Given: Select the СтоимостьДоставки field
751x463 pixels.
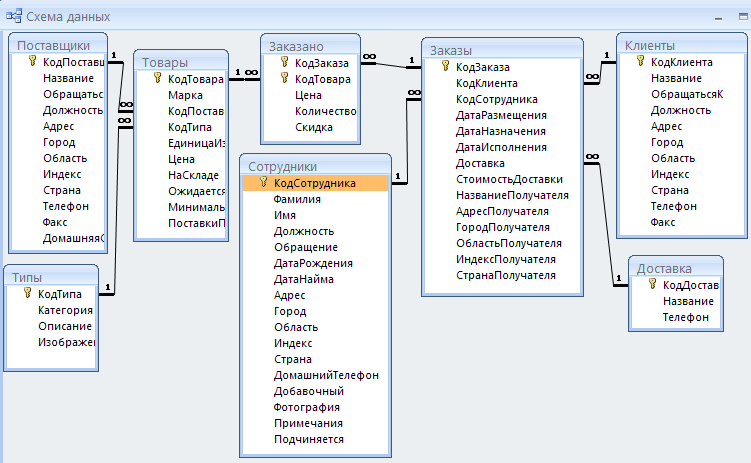Looking at the screenshot, I should click(x=509, y=180).
